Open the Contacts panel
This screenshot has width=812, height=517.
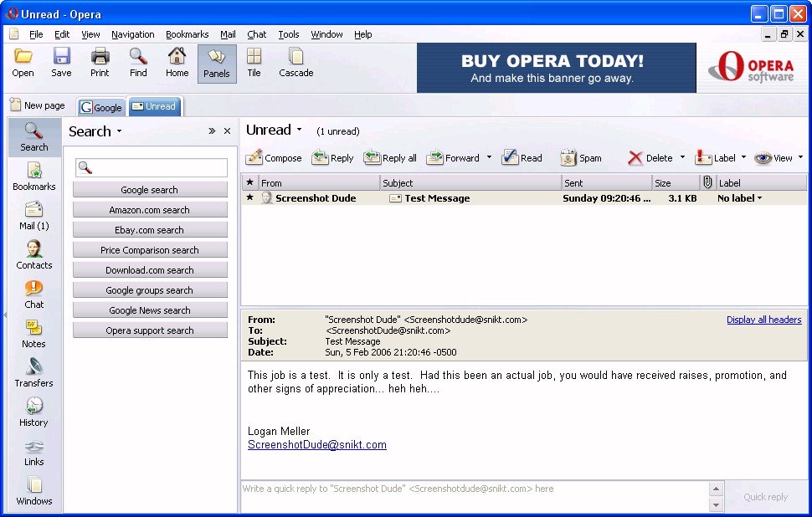tap(33, 255)
